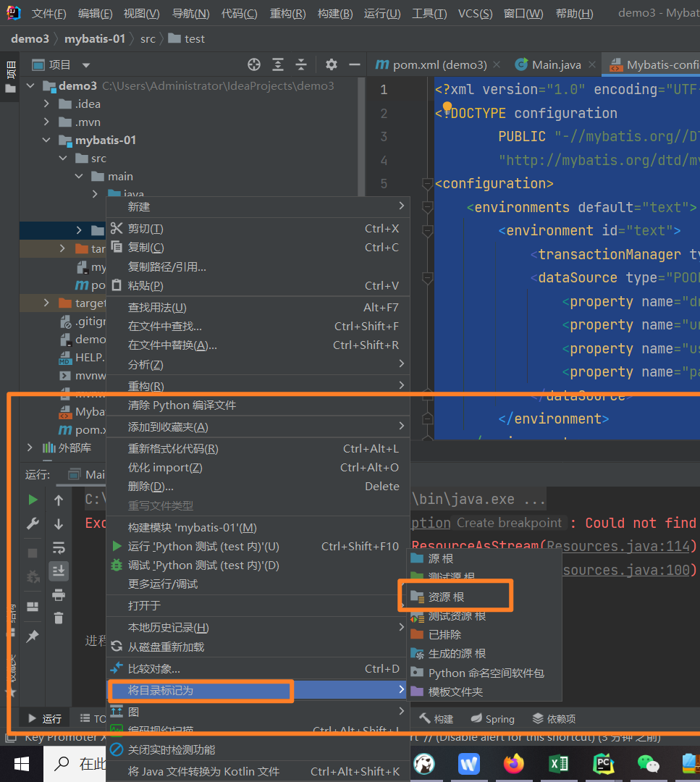Open Windows Start menu

[x=22, y=764]
